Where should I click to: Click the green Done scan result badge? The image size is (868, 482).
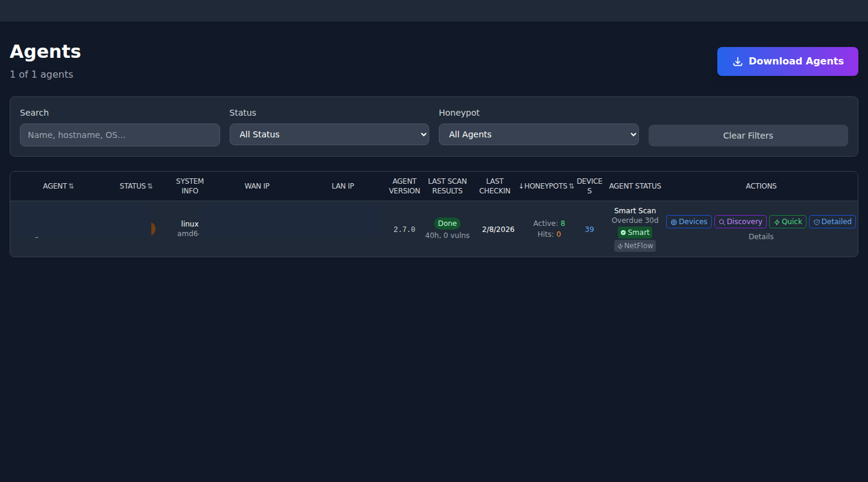447,224
